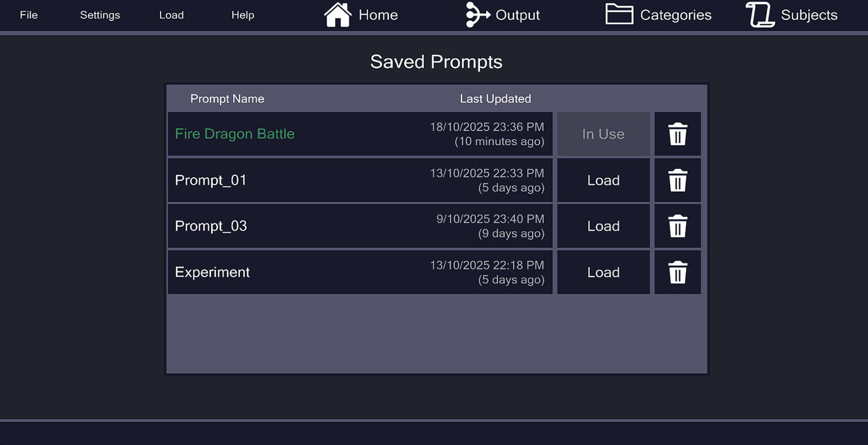Remove Prompt_03 using its trash icon
This screenshot has height=445, width=868.
pos(677,226)
